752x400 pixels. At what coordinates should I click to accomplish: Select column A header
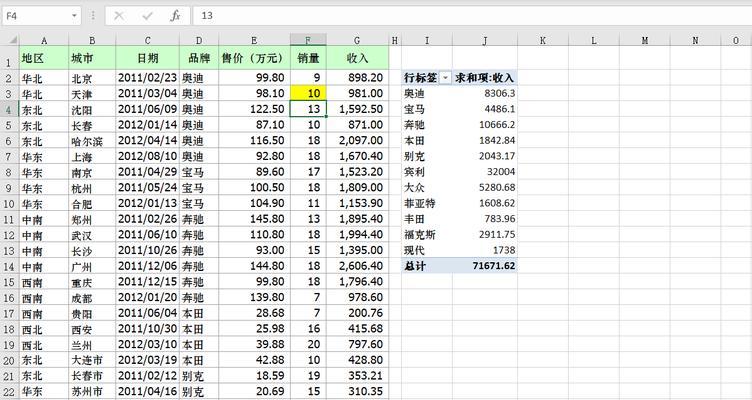pyautogui.click(x=44, y=40)
